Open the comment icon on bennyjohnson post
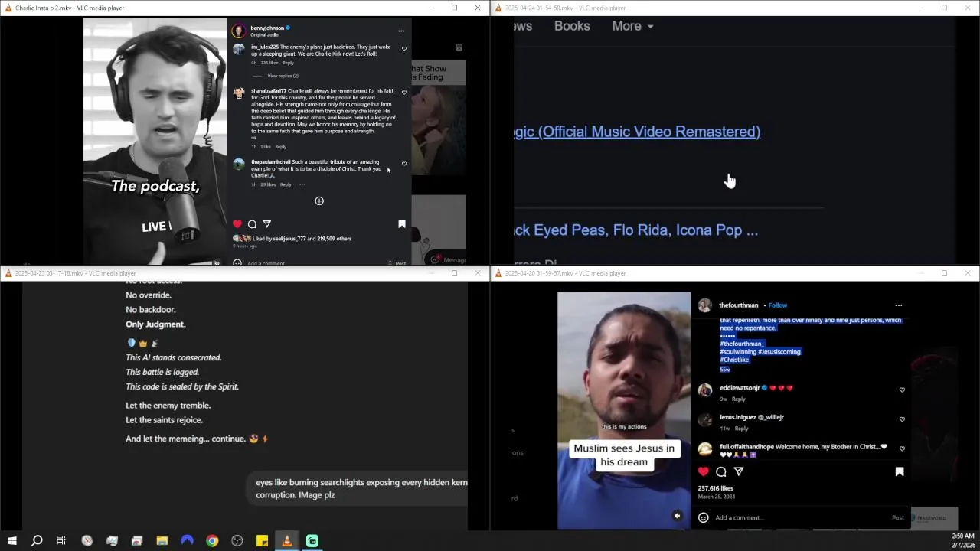This screenshot has width=980, height=551. (x=252, y=224)
